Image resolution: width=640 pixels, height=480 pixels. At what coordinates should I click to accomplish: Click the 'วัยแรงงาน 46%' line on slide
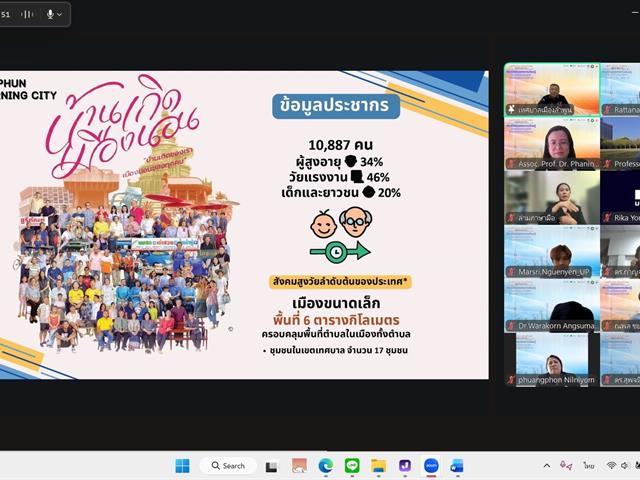point(339,177)
